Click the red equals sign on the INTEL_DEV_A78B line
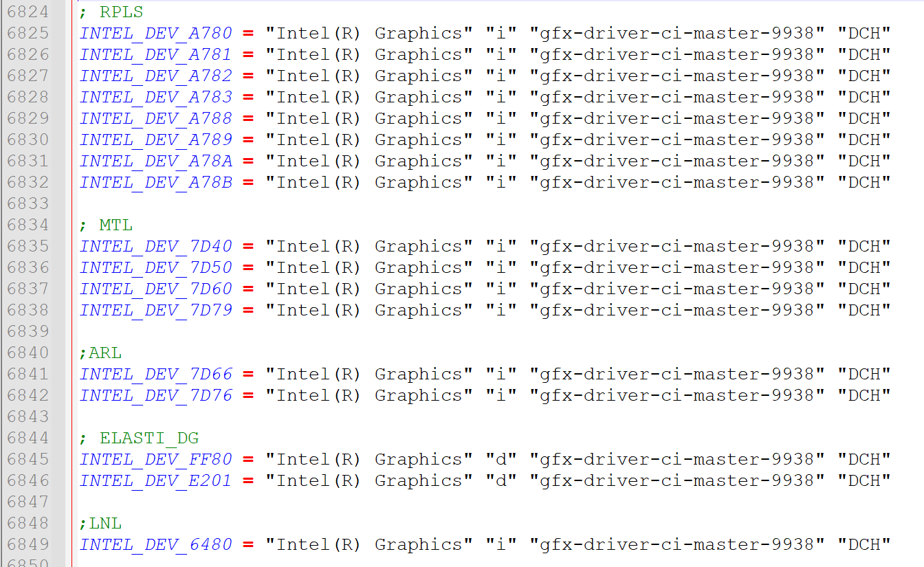Image resolution: width=924 pixels, height=567 pixels. [x=248, y=182]
